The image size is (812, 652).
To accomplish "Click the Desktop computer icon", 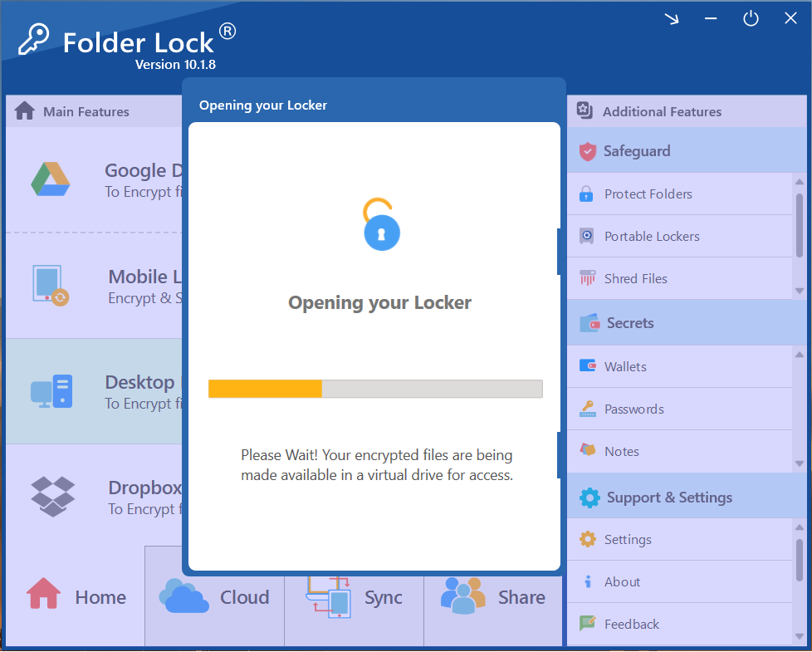I will point(51,391).
